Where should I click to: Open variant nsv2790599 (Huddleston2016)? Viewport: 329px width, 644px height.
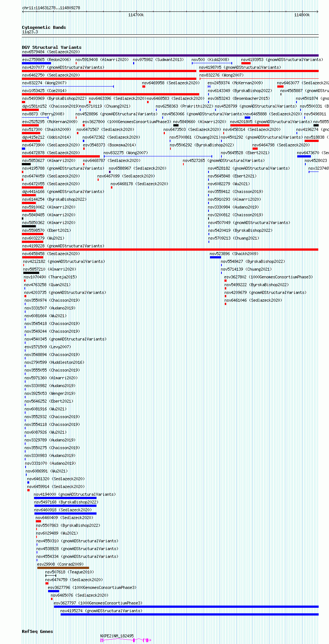pyautogui.click(x=54, y=362)
